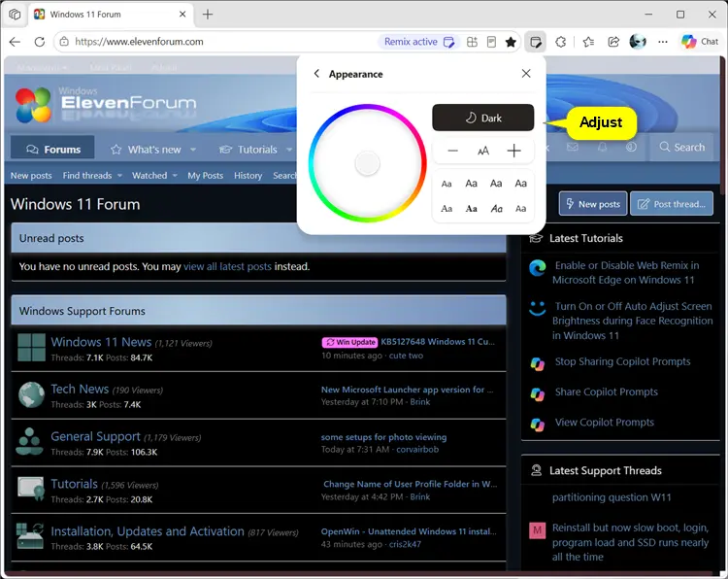Screen dimensions: 728x579
Task: Close the Appearance panel
Action: [x=526, y=74]
